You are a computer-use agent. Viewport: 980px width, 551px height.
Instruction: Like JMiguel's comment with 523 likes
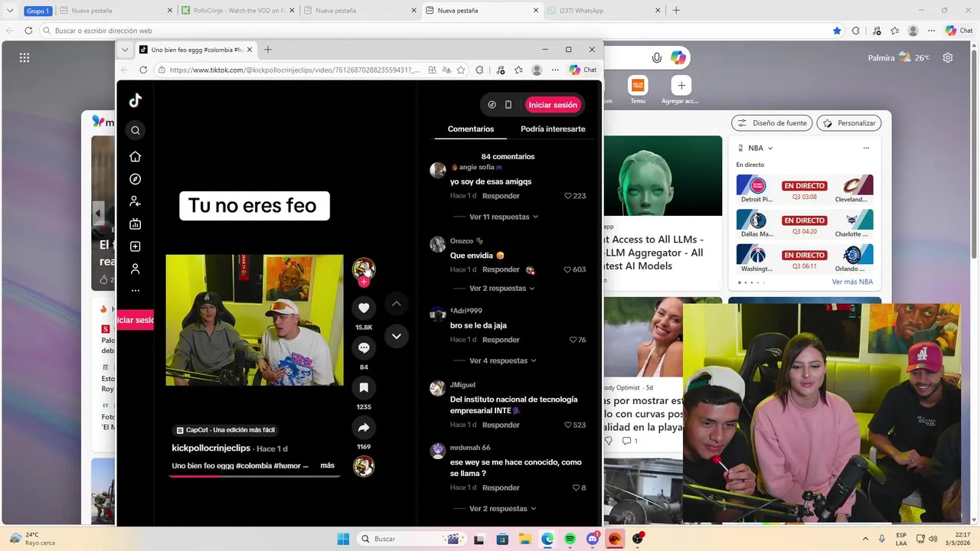pyautogui.click(x=568, y=425)
